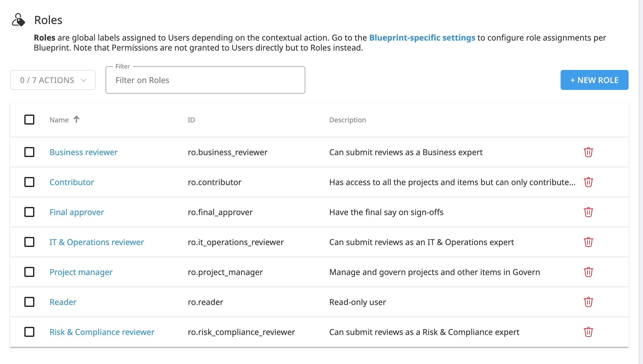Viewport: 643px width, 364px height.
Task: Check the select-all checkbox in table header
Action: click(x=29, y=120)
